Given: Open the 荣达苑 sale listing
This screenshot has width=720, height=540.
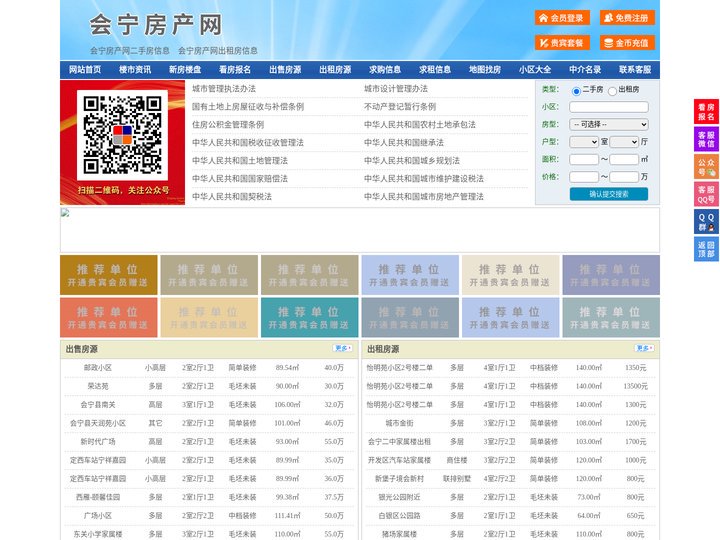Looking at the screenshot, I should click(98, 386).
